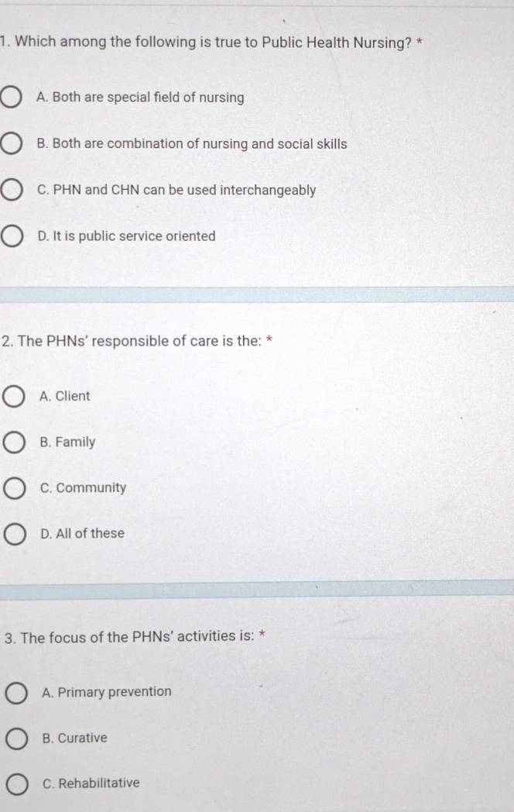
Task: Click question 2 title 'The PHNs' responsible of care'
Action: tap(137, 341)
